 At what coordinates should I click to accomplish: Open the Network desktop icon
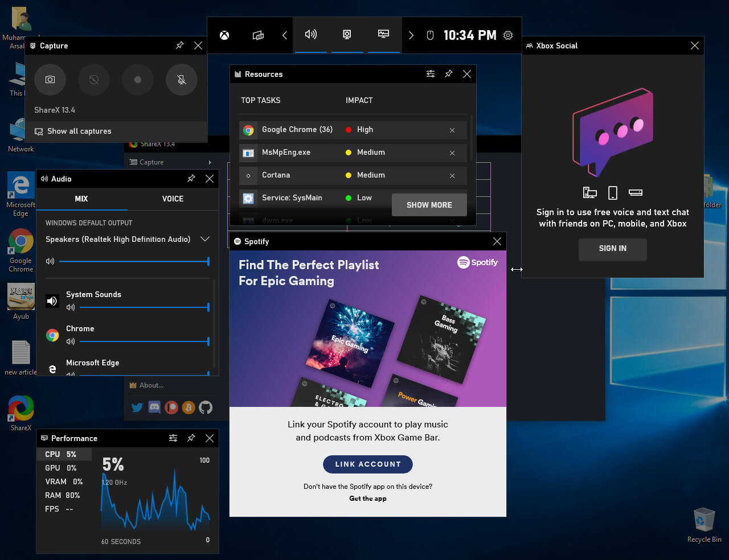21,135
